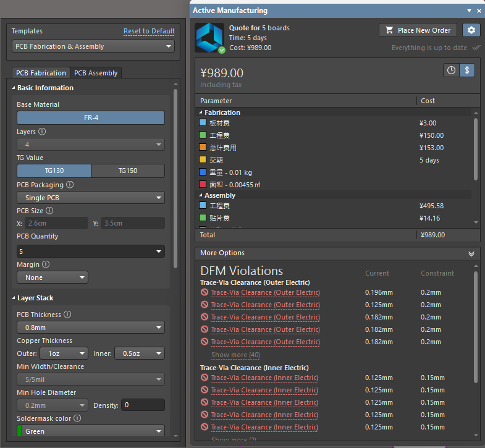Switch to the PCB Assembly tab
Screen dimensions: 485x448
pyautogui.click(x=96, y=73)
